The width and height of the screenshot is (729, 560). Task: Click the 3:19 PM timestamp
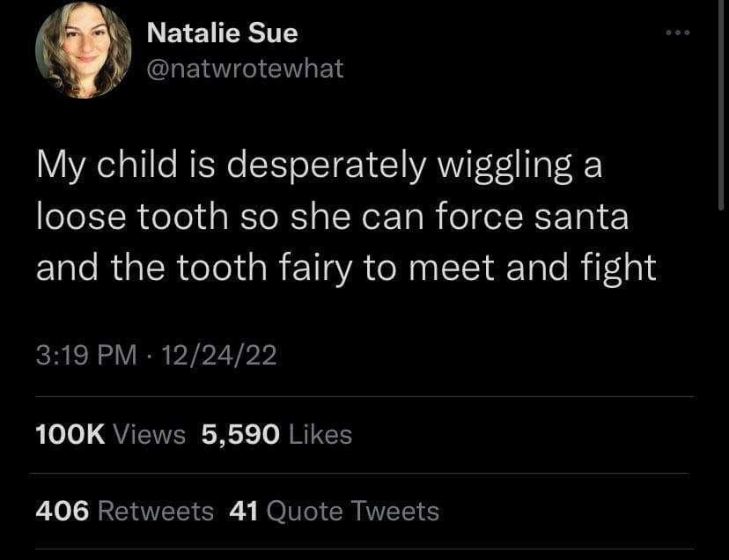[86, 355]
